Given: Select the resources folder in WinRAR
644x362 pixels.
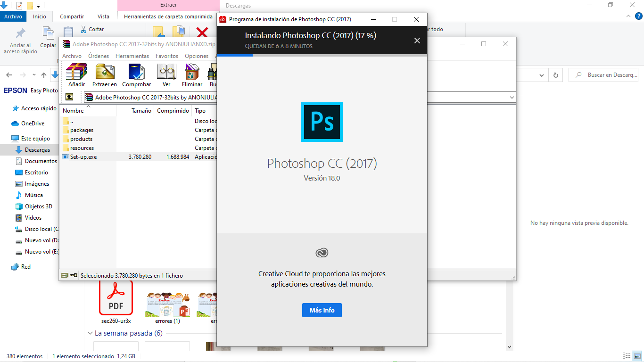Looking at the screenshot, I should [82, 148].
